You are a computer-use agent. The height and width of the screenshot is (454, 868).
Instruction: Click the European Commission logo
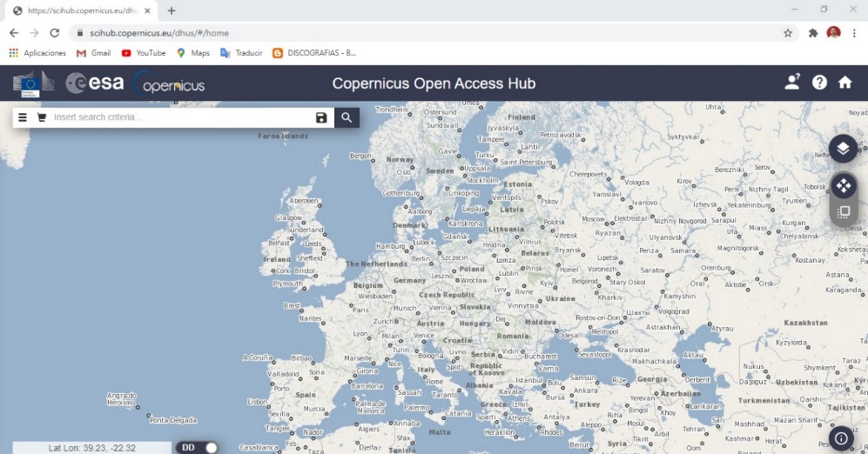[x=34, y=83]
